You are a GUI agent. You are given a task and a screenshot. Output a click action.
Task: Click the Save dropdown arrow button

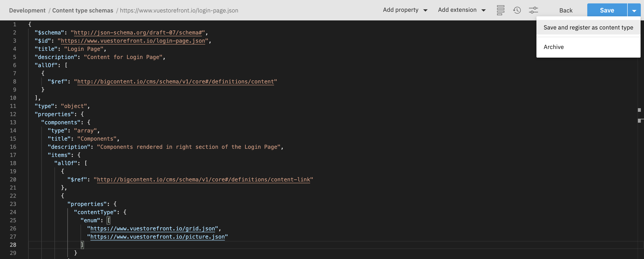tap(634, 10)
